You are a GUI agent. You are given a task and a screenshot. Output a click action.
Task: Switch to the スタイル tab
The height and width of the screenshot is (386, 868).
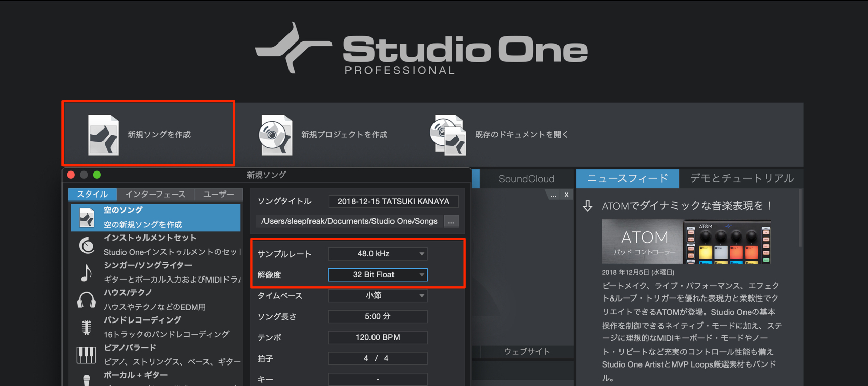point(93,195)
